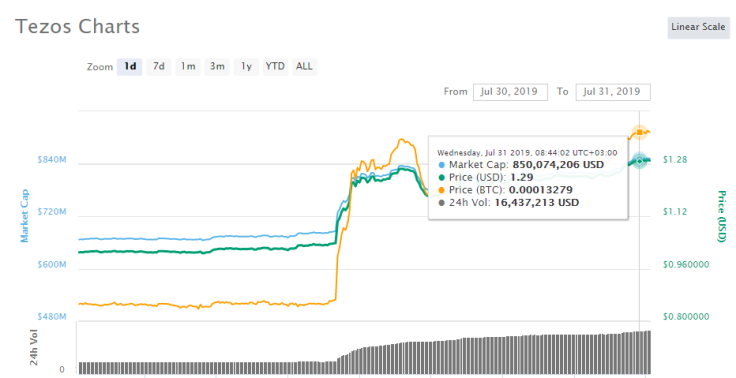Click the 24h Vol axis label

pos(34,347)
